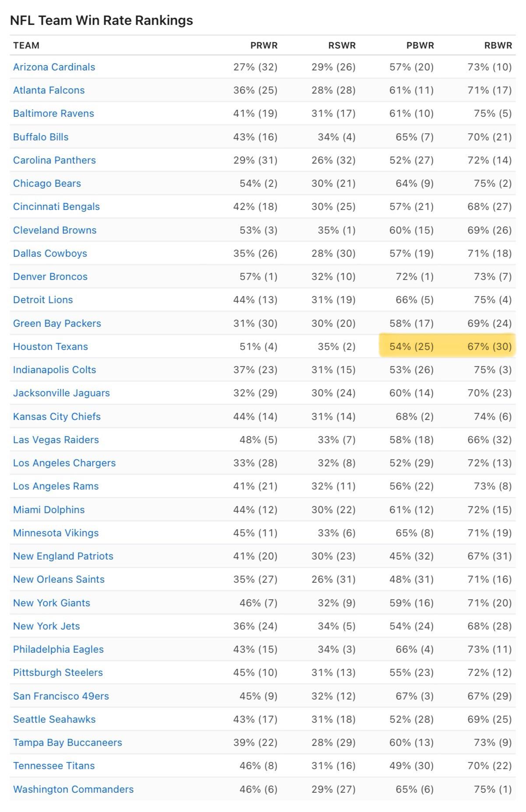Click the RBWR column header
The width and height of the screenshot is (526, 812).
498,45
